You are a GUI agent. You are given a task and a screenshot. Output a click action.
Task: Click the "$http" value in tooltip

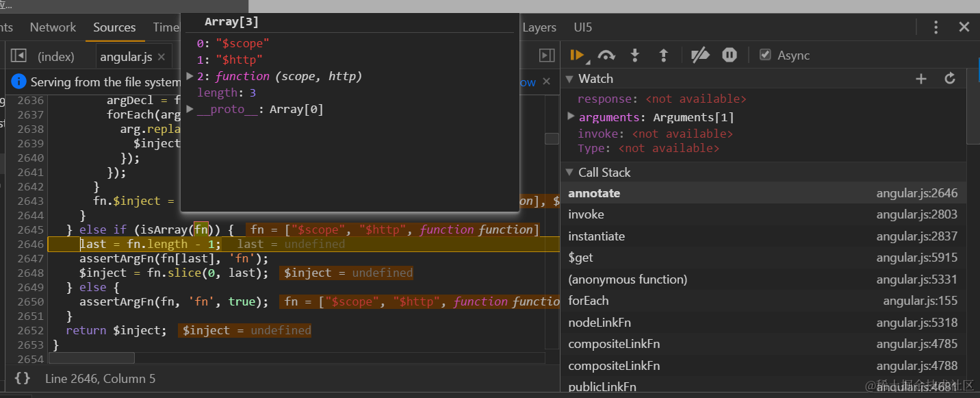[239, 60]
